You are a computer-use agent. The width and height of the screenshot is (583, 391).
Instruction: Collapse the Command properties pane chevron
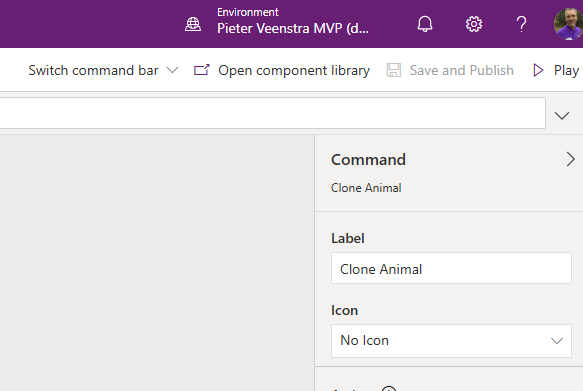pyautogui.click(x=570, y=159)
